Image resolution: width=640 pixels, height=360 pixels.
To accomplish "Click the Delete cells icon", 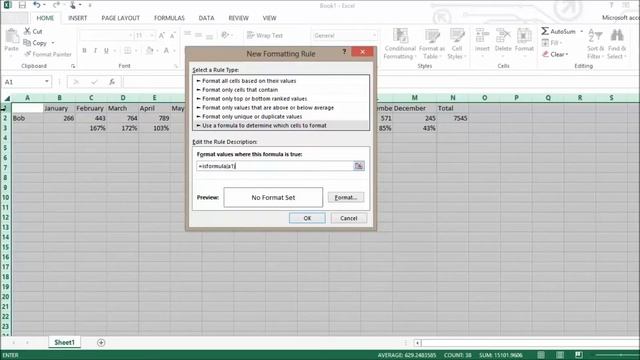I will pyautogui.click(x=503, y=36).
